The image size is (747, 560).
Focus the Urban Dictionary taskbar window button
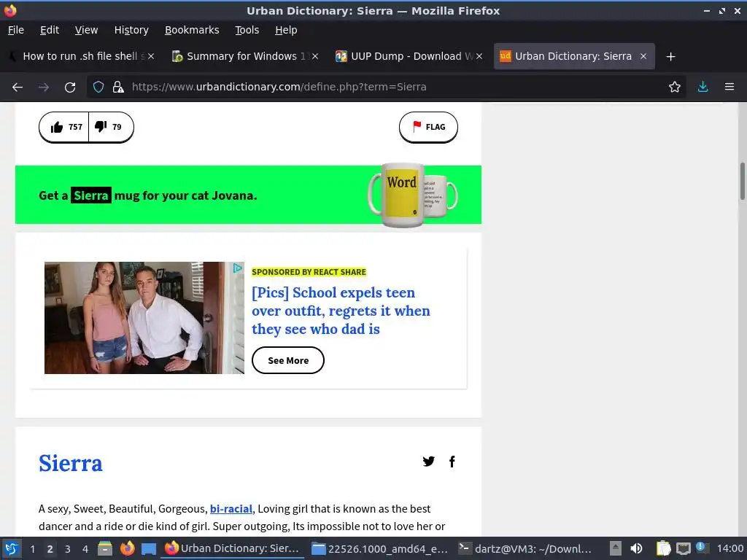point(233,548)
